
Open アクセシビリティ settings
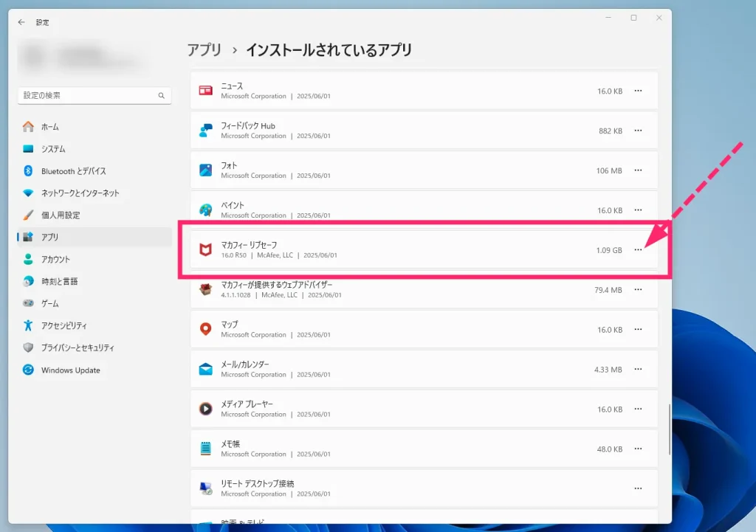pyautogui.click(x=94, y=325)
